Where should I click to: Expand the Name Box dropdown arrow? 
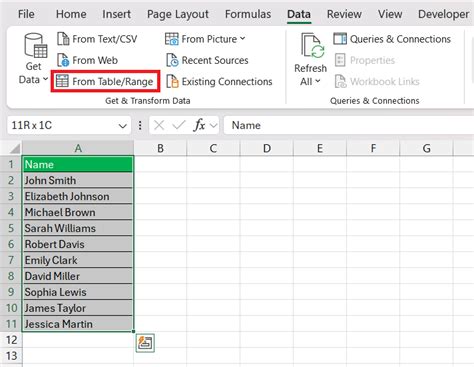(123, 126)
